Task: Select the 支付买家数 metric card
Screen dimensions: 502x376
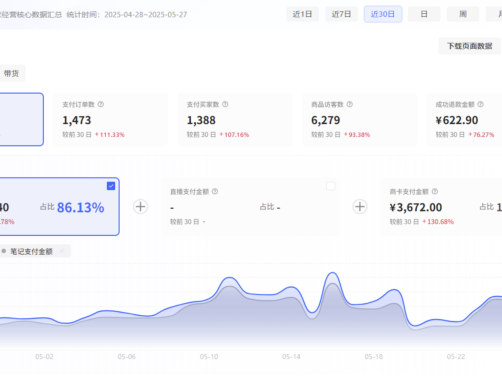Action: click(235, 119)
